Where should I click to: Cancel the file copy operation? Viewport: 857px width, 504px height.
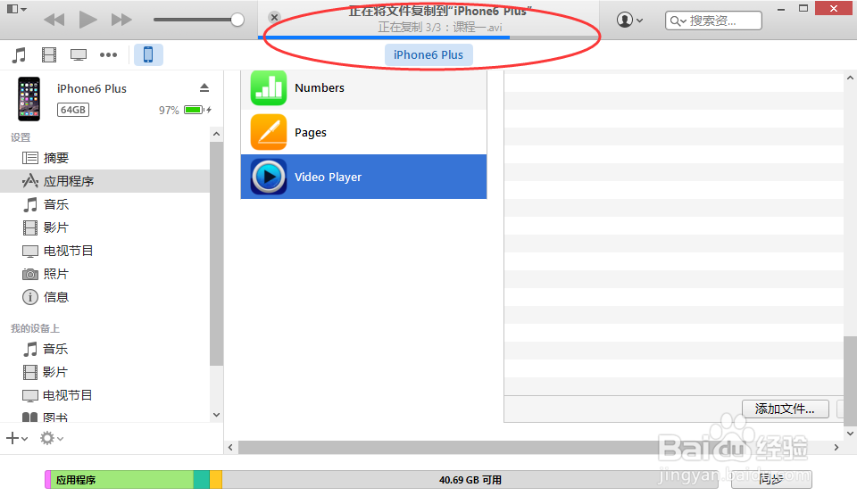pos(275,18)
